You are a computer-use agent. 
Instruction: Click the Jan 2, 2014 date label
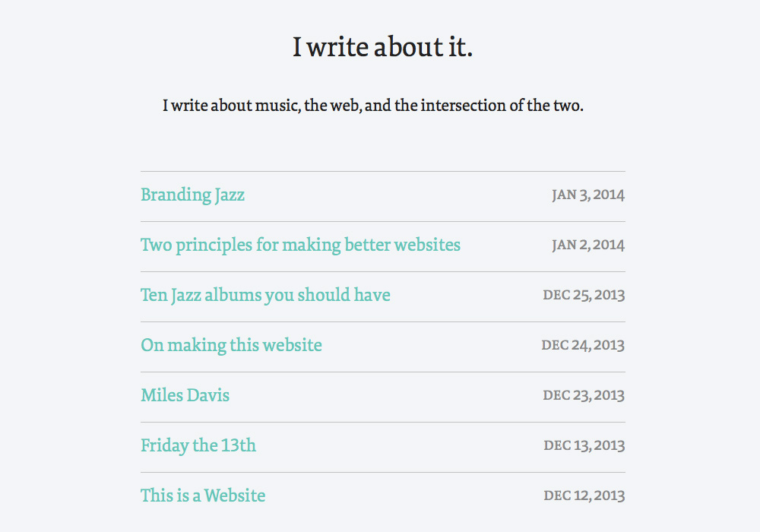587,245
